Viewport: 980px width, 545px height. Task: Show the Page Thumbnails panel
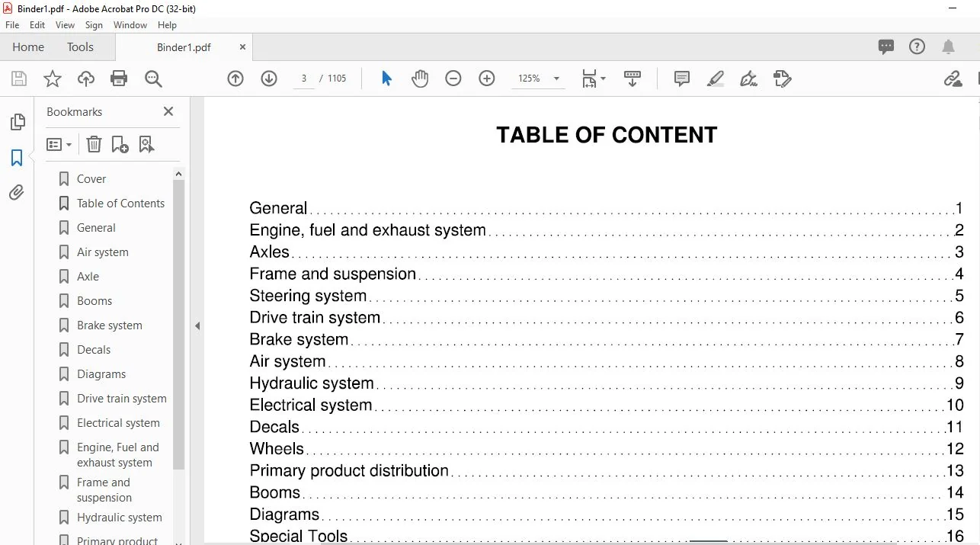coord(17,122)
